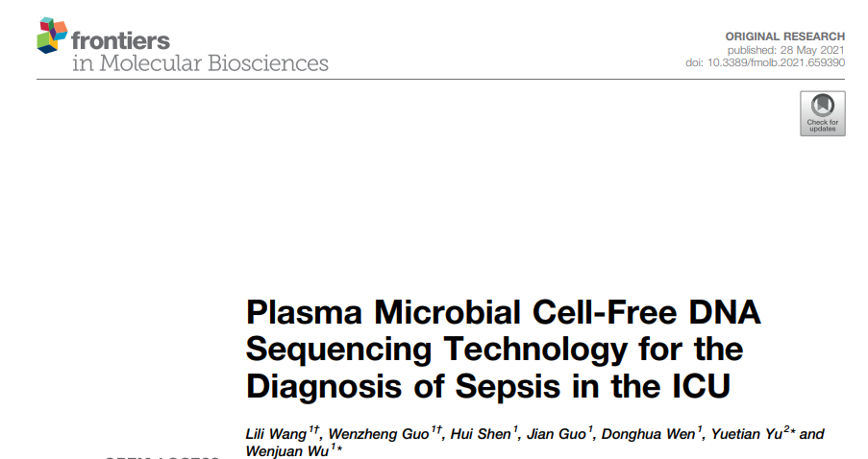Click the published date 28 May 2021
The image size is (868, 459).
click(812, 50)
